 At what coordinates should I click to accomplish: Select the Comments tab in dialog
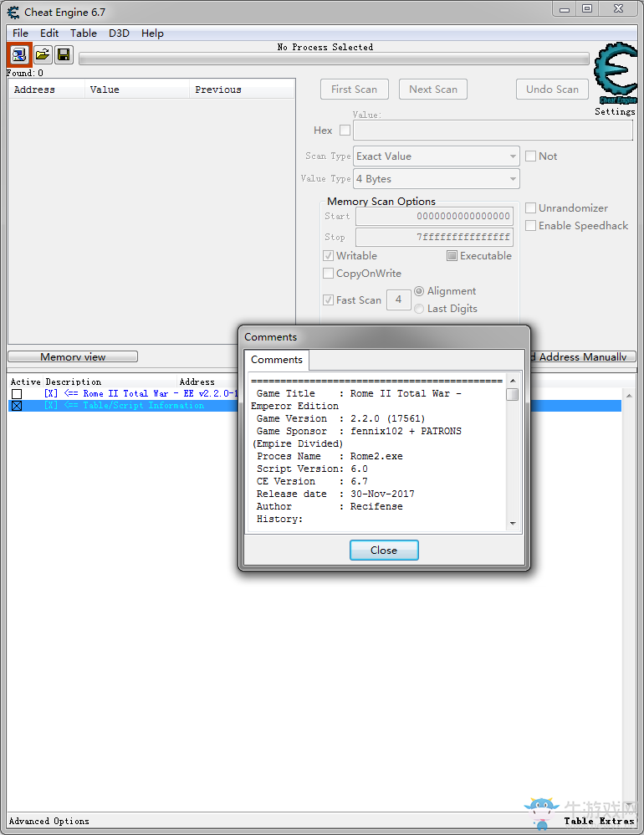pyautogui.click(x=277, y=360)
